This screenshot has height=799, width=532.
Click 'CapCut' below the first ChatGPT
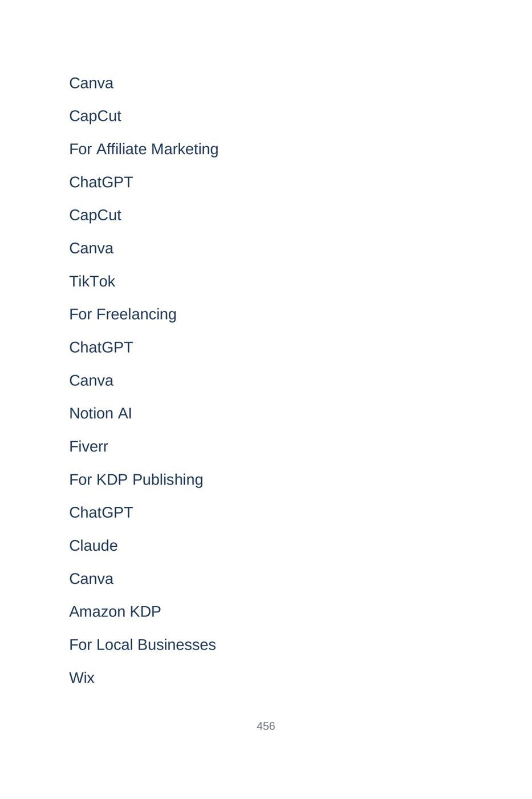pos(95,215)
